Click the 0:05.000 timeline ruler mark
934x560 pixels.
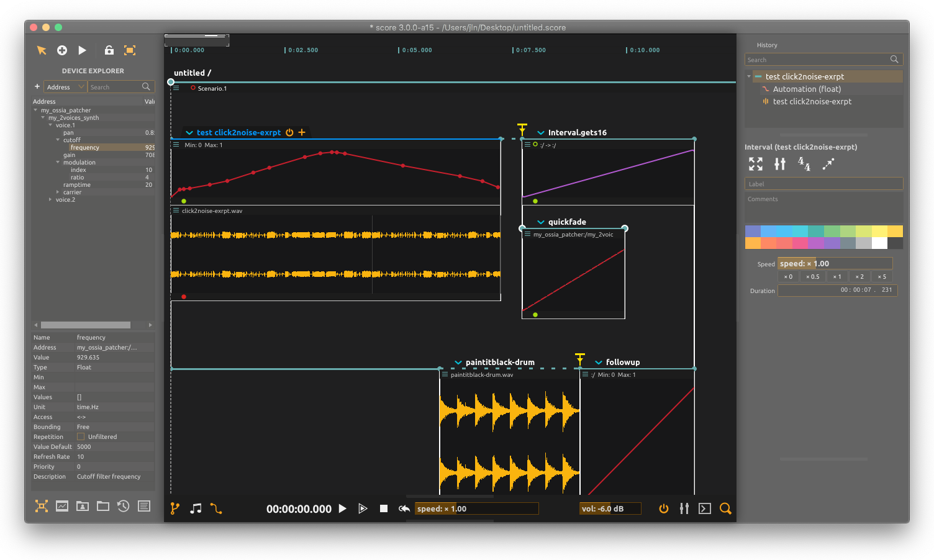pyautogui.click(x=416, y=50)
